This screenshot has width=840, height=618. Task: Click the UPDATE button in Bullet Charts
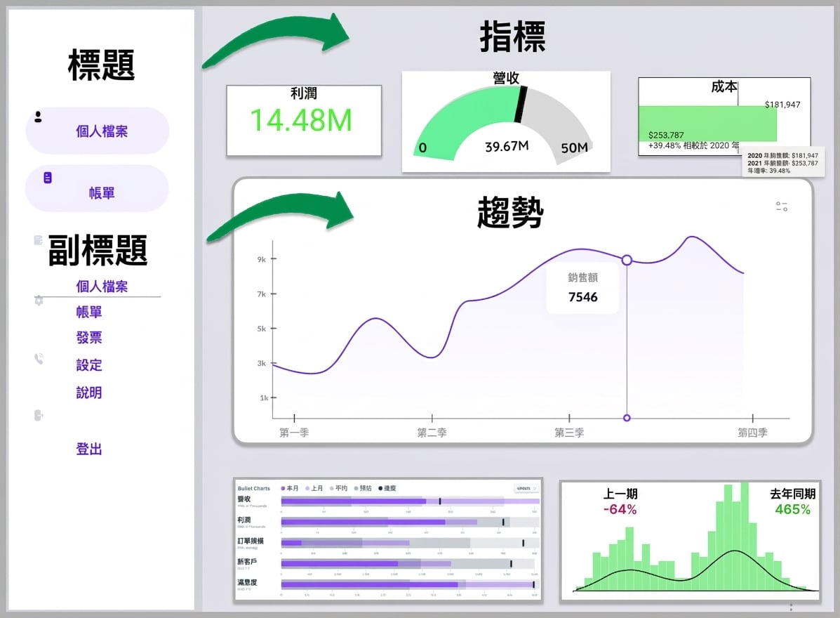coord(526,488)
